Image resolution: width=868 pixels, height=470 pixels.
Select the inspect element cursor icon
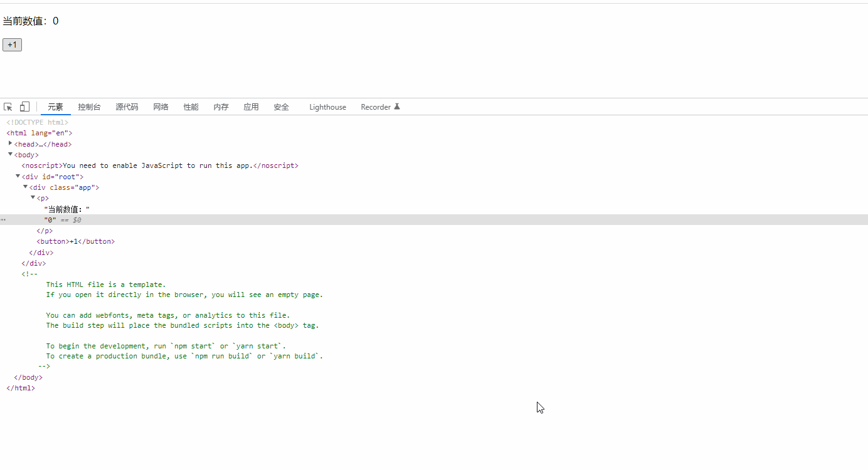[8, 107]
